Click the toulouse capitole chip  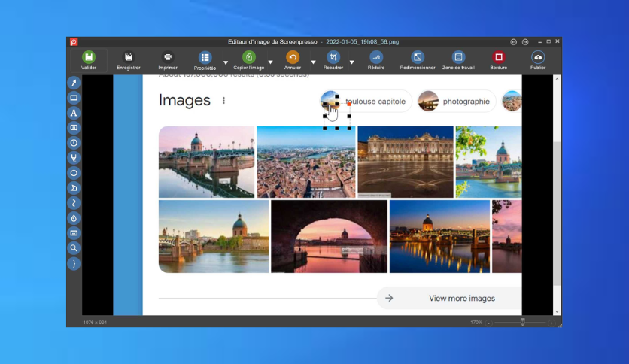coord(366,101)
